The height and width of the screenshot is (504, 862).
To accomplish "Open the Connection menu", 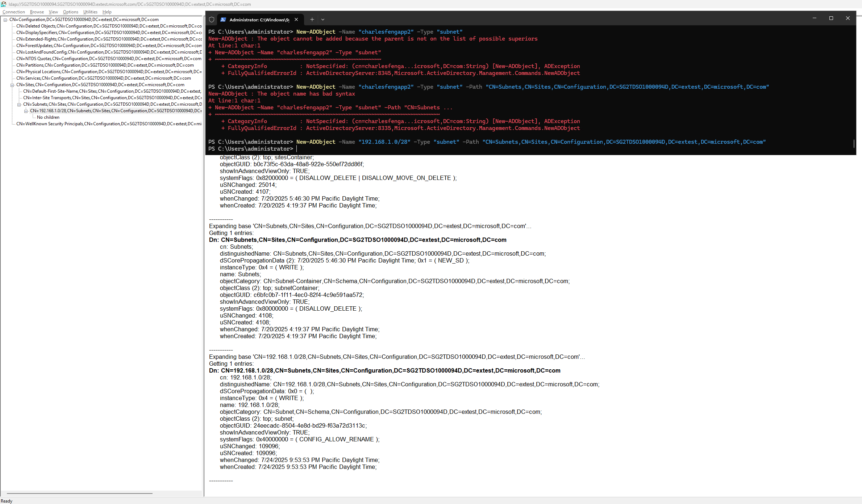I will 14,12.
